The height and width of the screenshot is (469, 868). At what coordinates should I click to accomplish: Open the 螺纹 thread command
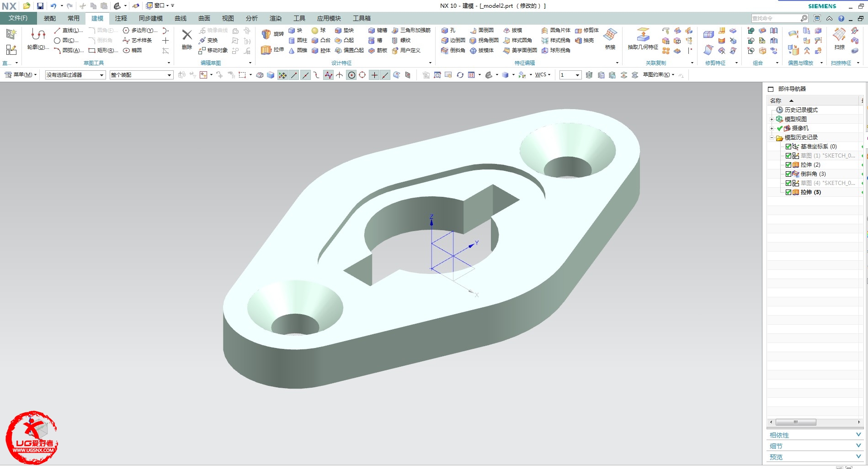401,40
